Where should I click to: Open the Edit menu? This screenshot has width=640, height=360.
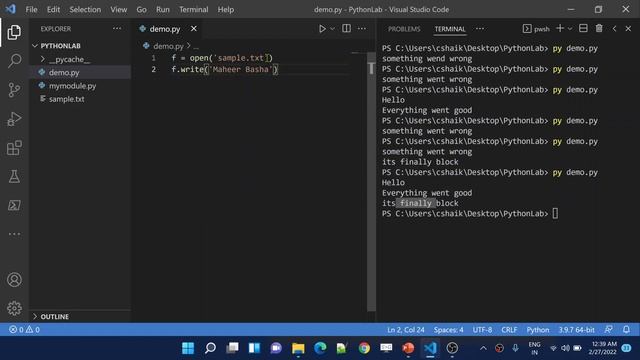pos(53,9)
